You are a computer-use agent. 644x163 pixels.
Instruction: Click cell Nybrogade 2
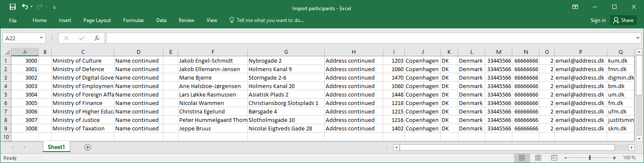286,61
